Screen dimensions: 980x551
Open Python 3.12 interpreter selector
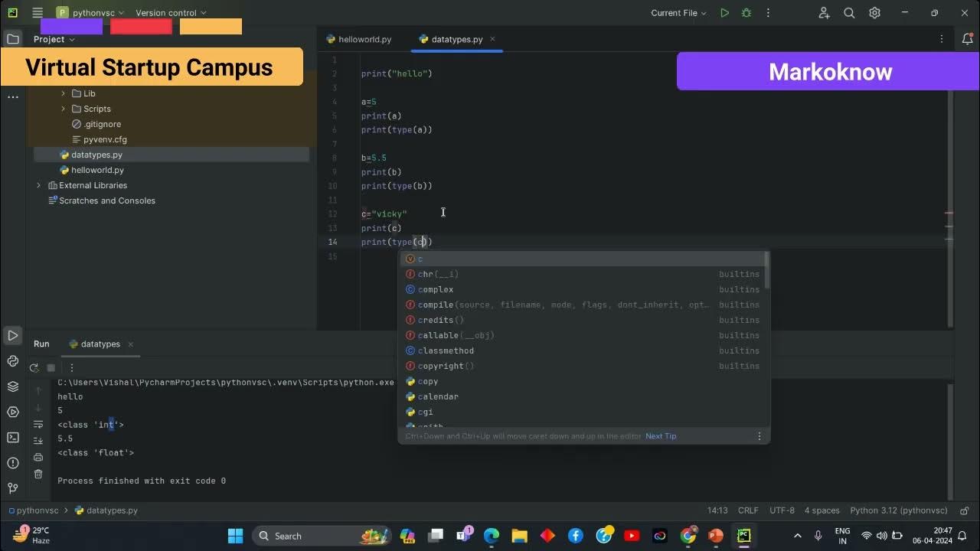click(899, 510)
